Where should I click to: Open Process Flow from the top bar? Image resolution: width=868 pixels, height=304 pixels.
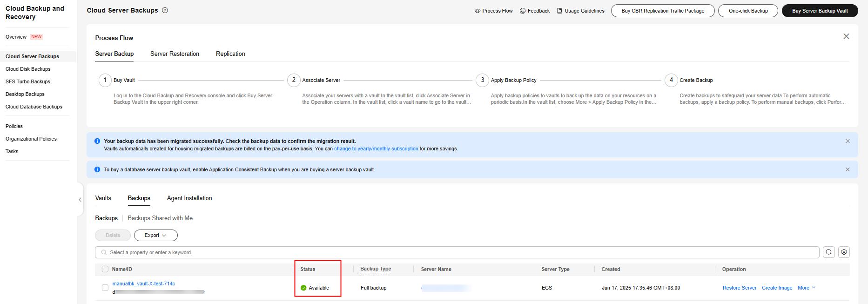pyautogui.click(x=493, y=11)
